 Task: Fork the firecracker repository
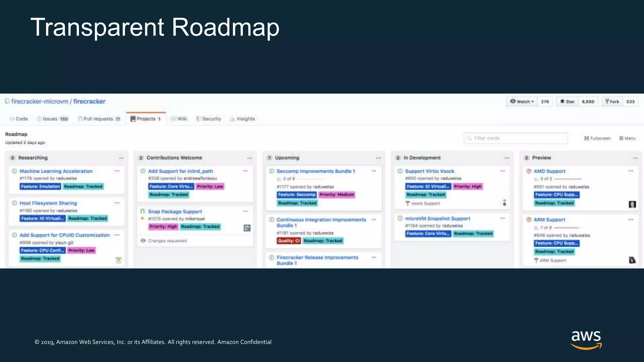(612, 101)
